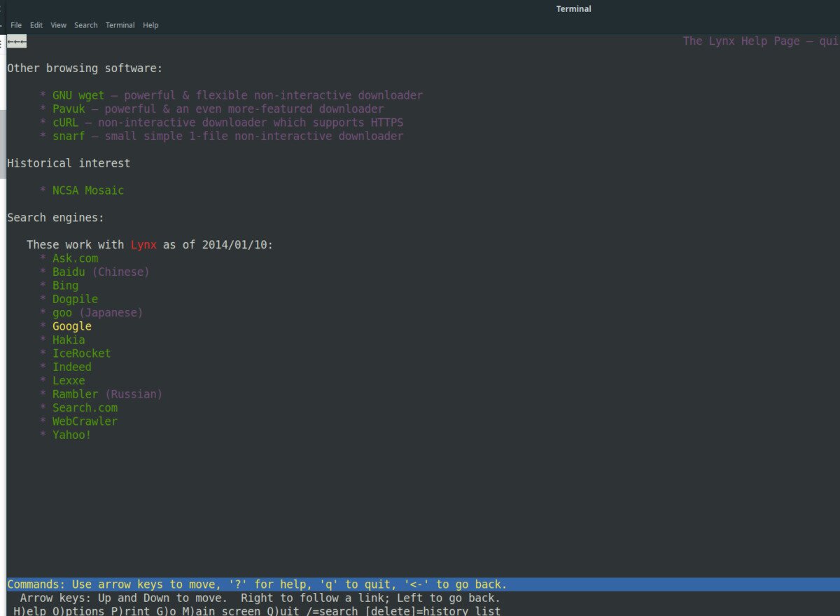The height and width of the screenshot is (616, 840).
Task: Click the WebCrawler link
Action: coord(85,421)
